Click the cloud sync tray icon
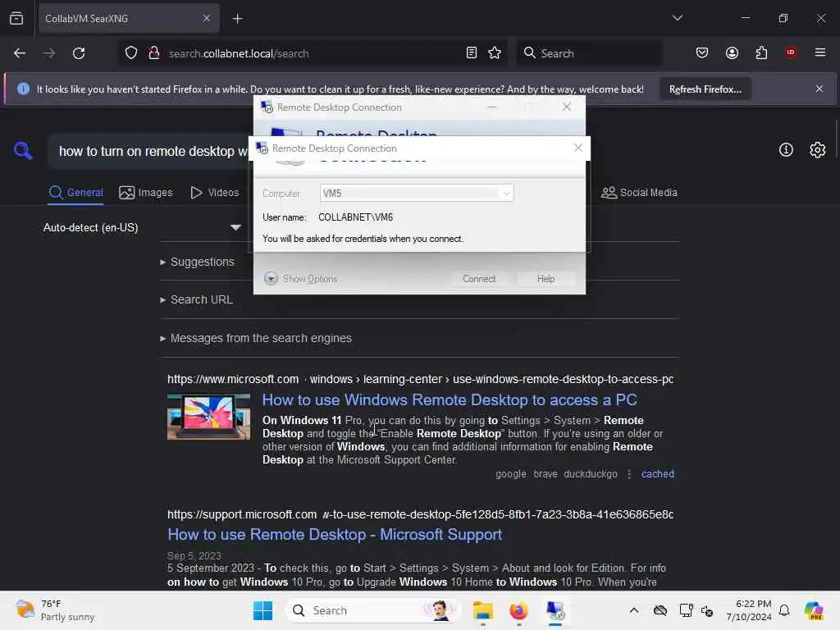Image resolution: width=840 pixels, height=630 pixels. 660,610
